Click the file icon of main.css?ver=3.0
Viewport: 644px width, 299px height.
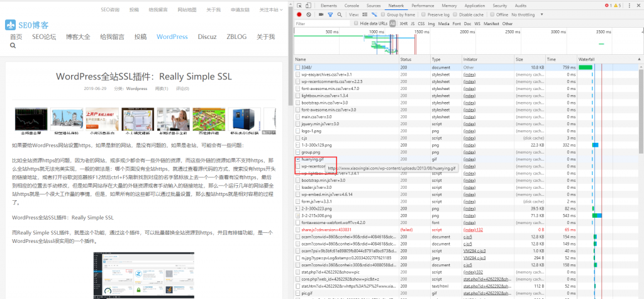[x=298, y=117]
